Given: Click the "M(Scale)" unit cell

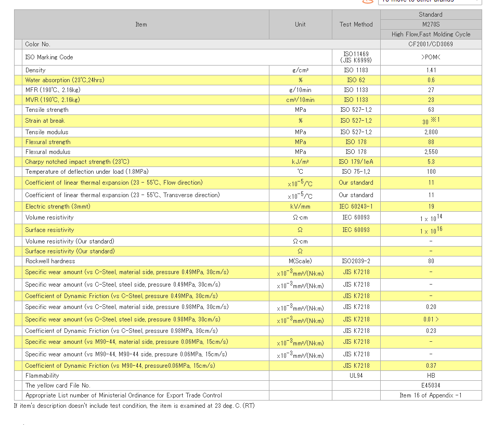Looking at the screenshot, I should pos(300,261).
